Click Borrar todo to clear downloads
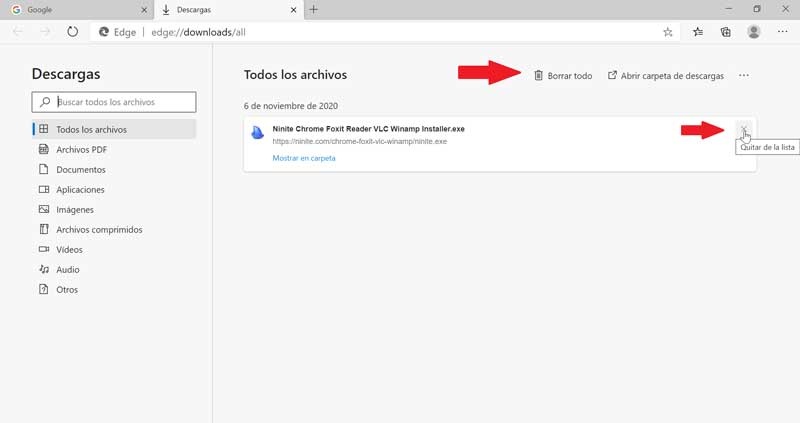 tap(563, 76)
